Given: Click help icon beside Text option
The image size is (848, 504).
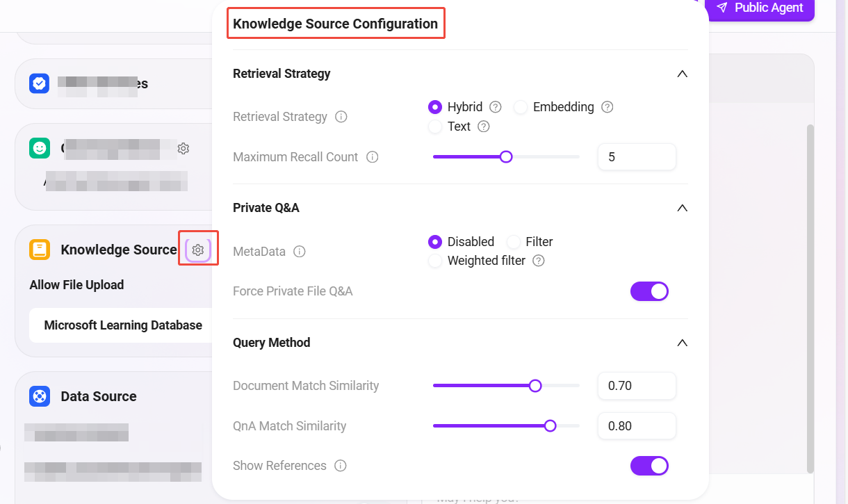Looking at the screenshot, I should tap(484, 127).
